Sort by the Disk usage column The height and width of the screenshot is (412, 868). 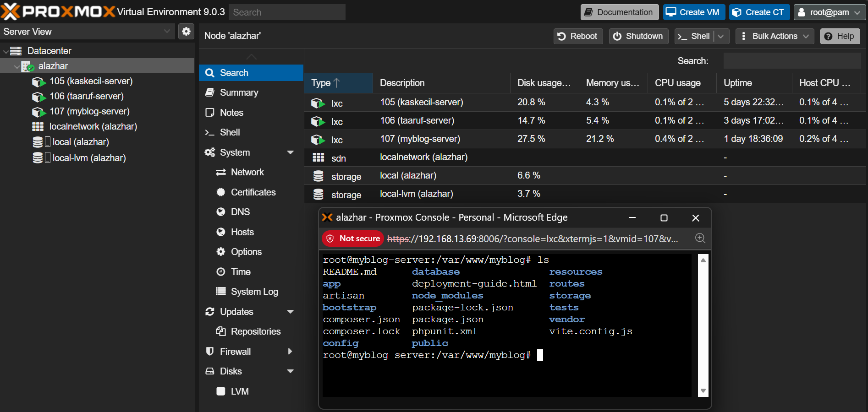tap(544, 83)
